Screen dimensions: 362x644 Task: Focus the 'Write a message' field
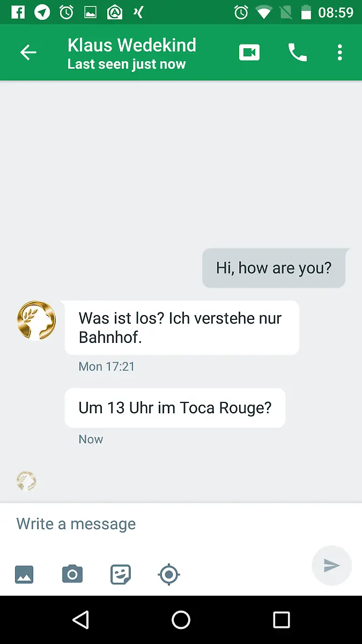(x=181, y=524)
